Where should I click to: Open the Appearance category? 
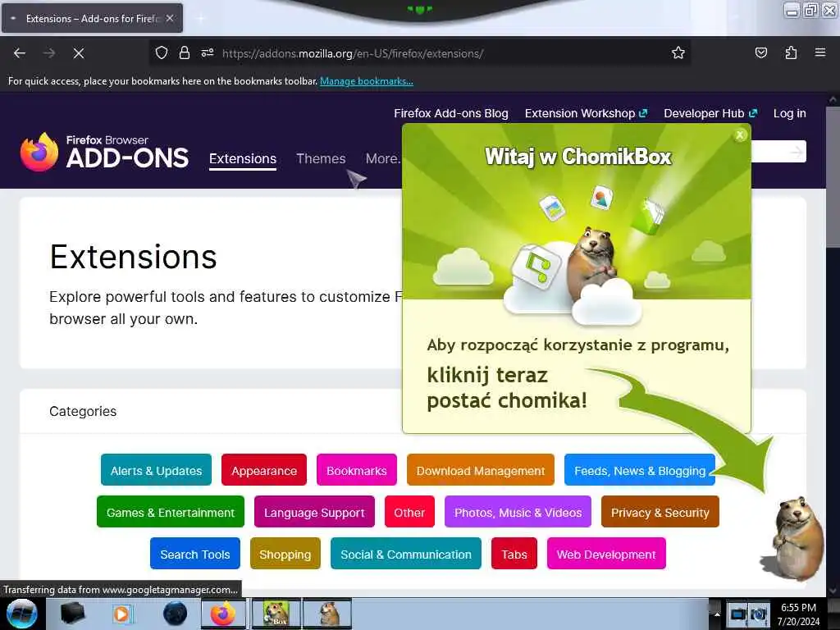[264, 470]
